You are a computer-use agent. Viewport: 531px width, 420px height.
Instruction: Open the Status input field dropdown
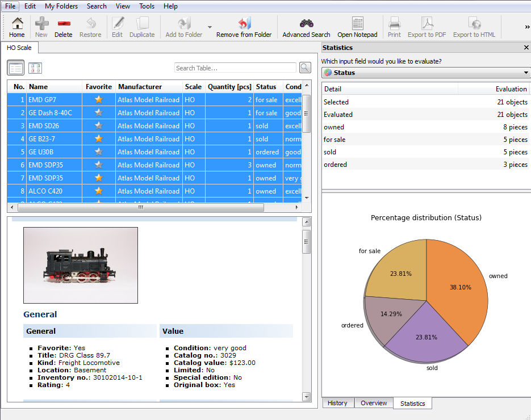(426, 73)
